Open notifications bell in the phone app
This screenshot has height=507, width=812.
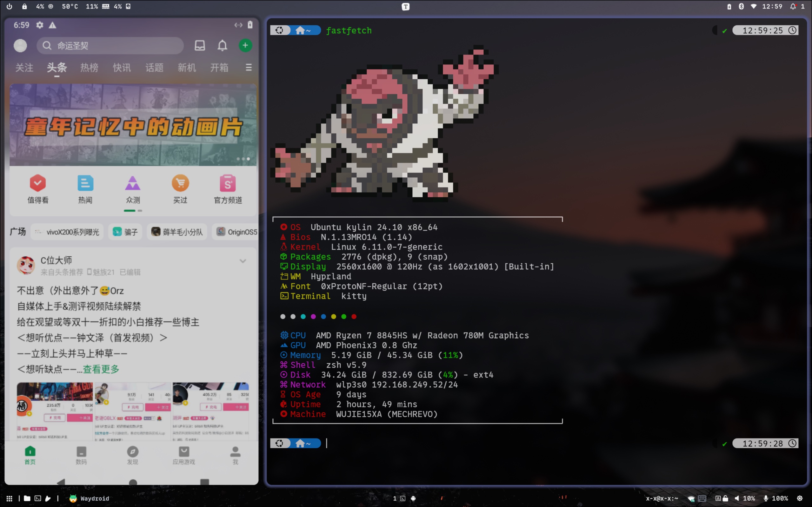tap(223, 46)
